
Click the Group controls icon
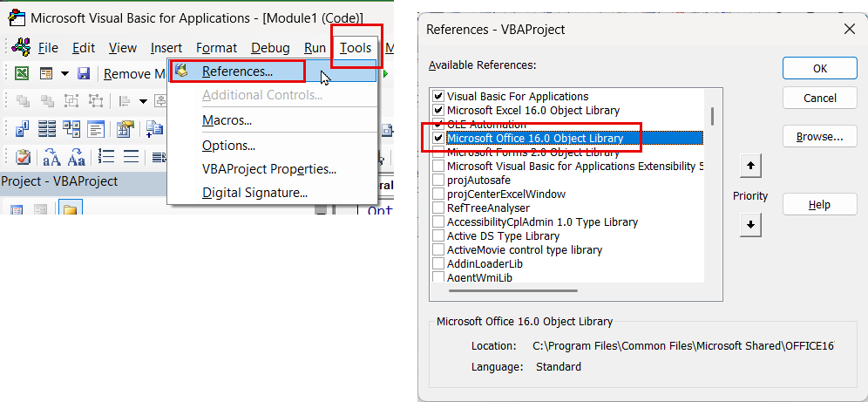coord(71,101)
